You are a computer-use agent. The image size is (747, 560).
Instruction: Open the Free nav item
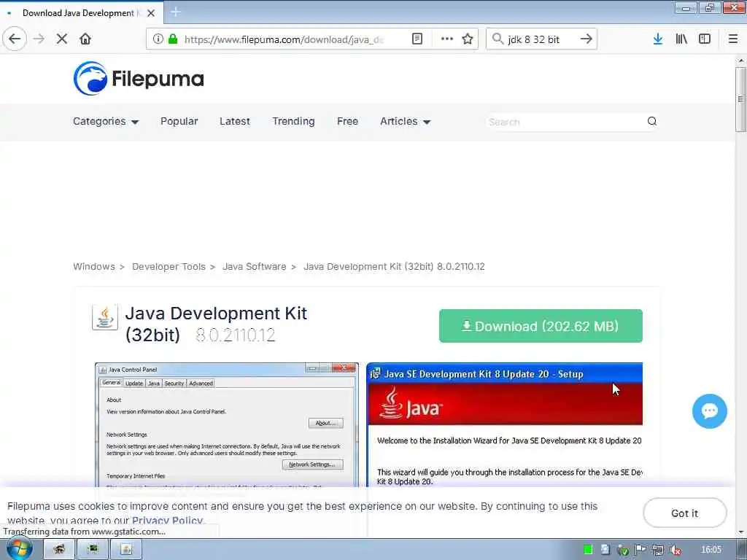click(347, 122)
